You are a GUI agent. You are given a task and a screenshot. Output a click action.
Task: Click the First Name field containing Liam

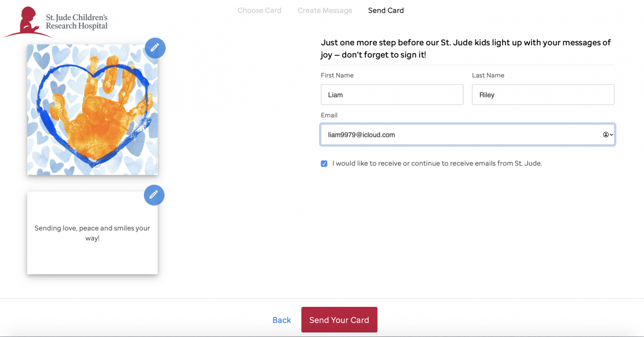[391, 95]
